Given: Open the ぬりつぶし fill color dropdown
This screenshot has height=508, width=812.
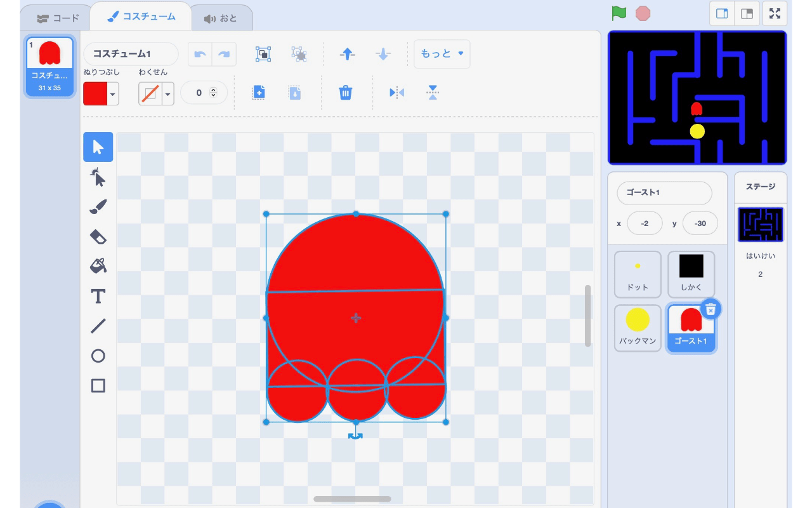Looking at the screenshot, I should pyautogui.click(x=113, y=94).
